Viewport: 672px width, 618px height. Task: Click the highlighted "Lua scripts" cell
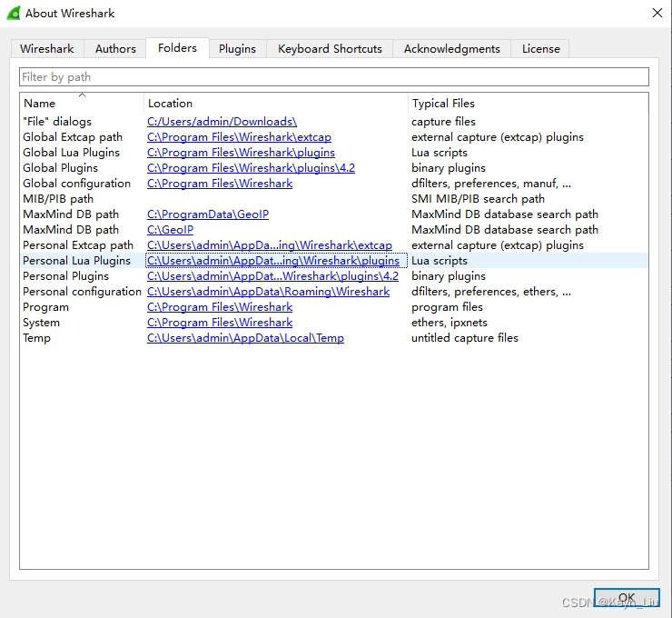pos(440,261)
